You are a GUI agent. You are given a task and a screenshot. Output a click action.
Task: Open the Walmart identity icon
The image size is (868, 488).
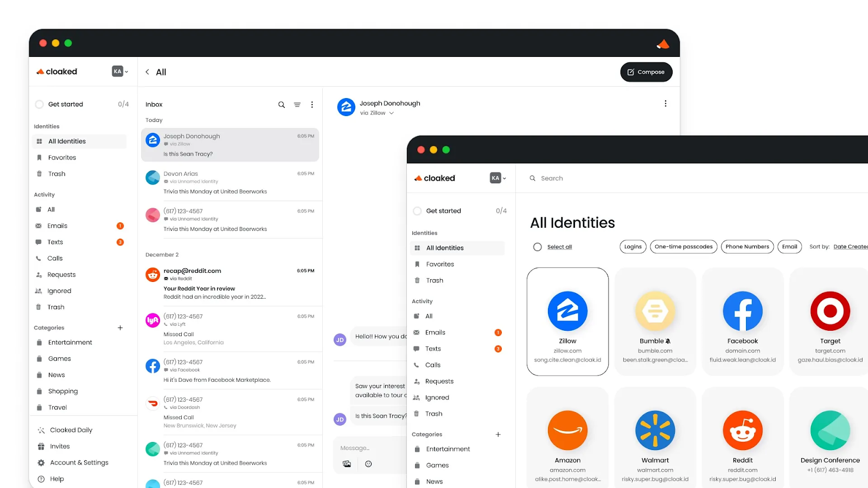pyautogui.click(x=655, y=431)
